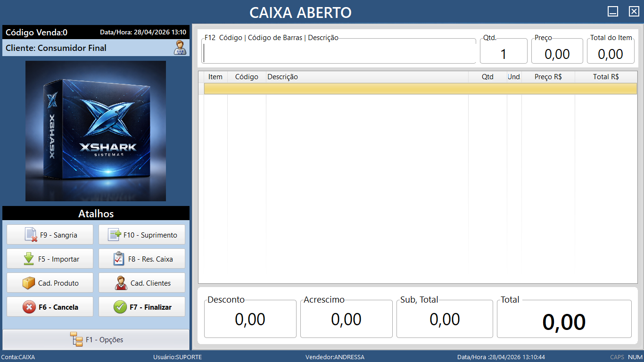Click "Vendedor:ANDRESSA" in the status bar
644x362 pixels.
pyautogui.click(x=335, y=357)
